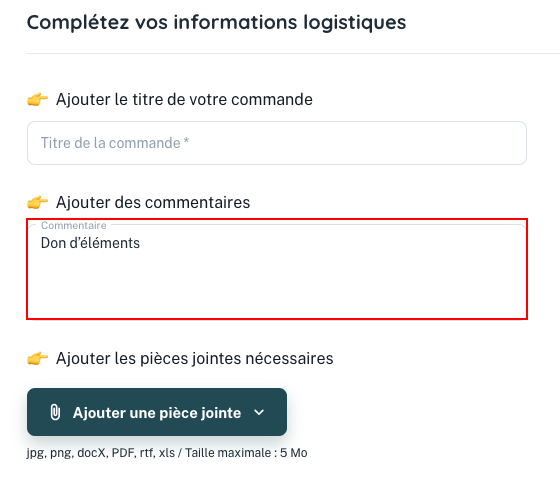This screenshot has height=477, width=560.
Task: Click the Ajouter des commentaires label
Action: pyautogui.click(x=153, y=202)
